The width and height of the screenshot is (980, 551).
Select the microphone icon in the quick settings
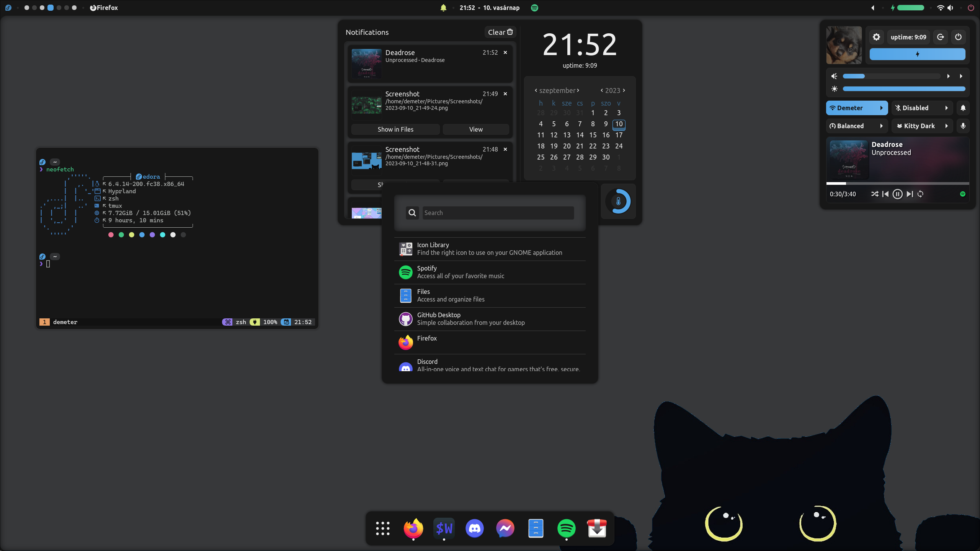(x=963, y=126)
